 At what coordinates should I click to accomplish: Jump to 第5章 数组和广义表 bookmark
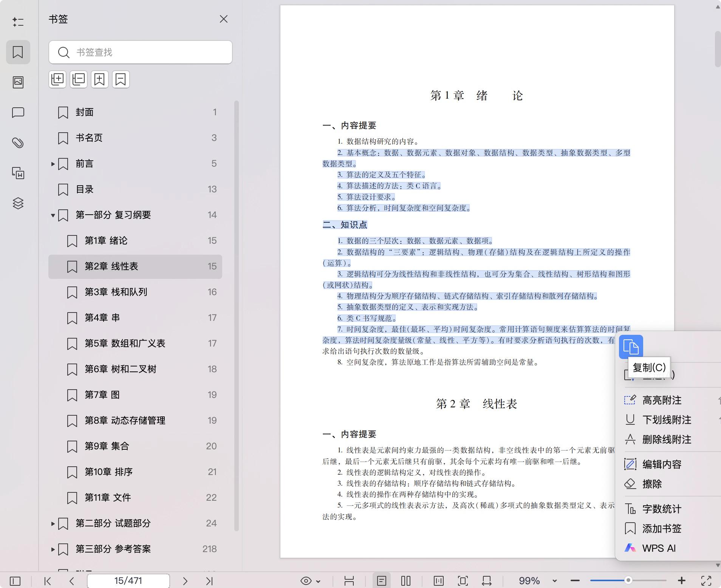pos(135,344)
